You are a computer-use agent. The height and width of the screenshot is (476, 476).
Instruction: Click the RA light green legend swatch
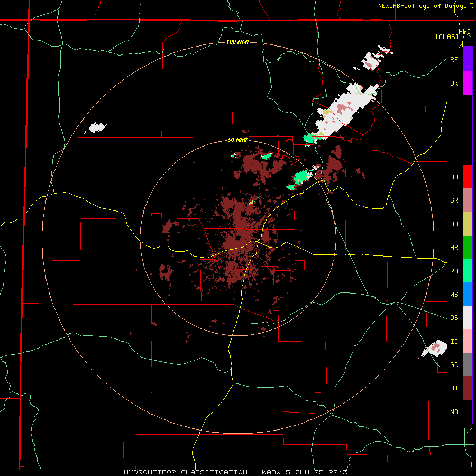467,271
